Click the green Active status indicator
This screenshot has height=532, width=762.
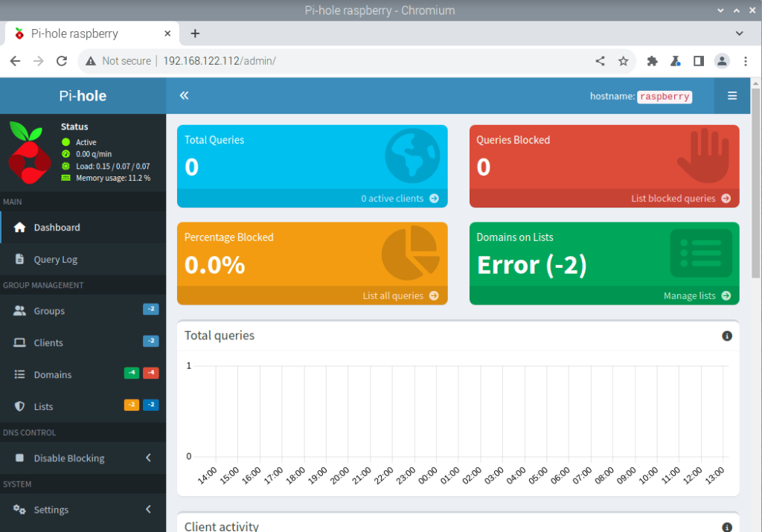click(x=65, y=142)
